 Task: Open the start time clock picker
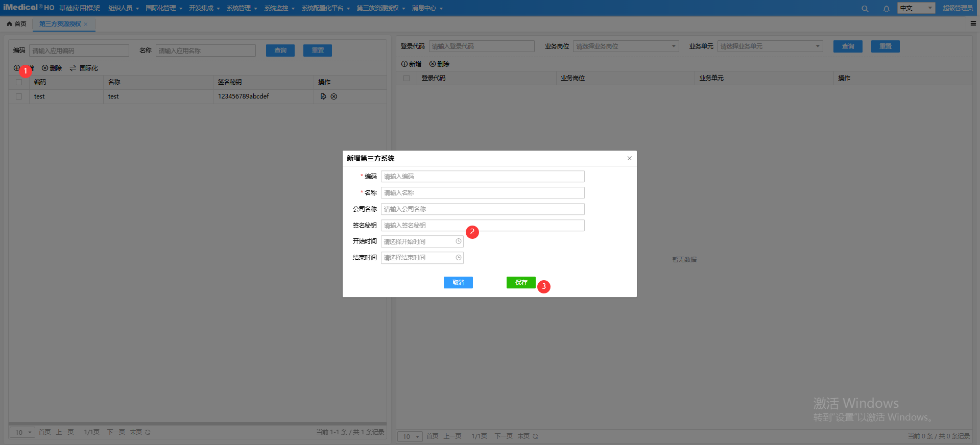(458, 241)
